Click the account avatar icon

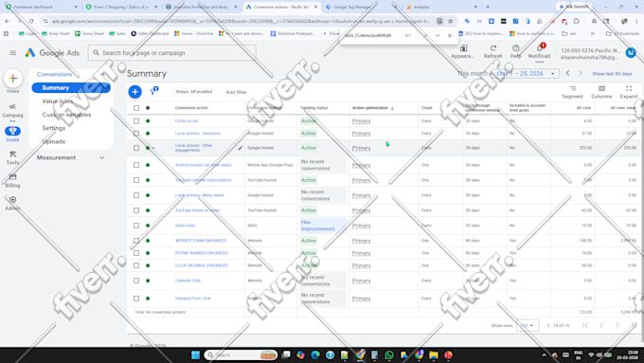631,53
